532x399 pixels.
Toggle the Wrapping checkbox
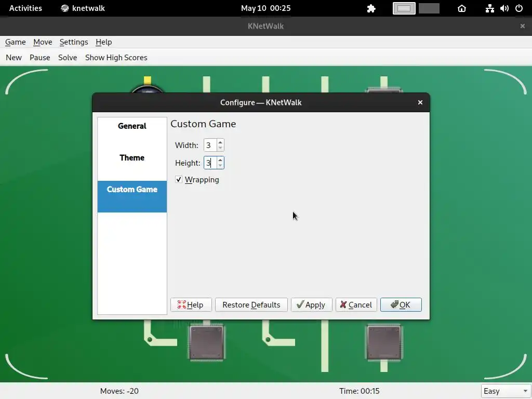[x=179, y=179]
